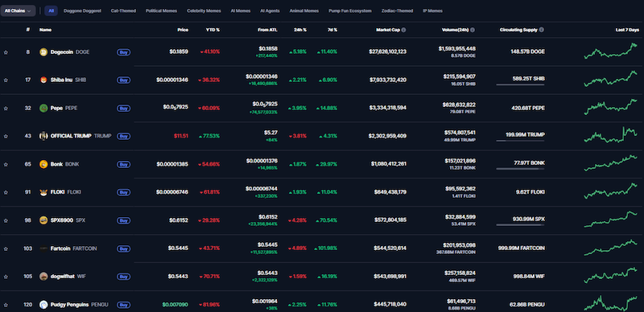This screenshot has height=312, width=644.
Task: Click the dogwifhat coin logo
Action: click(43, 277)
